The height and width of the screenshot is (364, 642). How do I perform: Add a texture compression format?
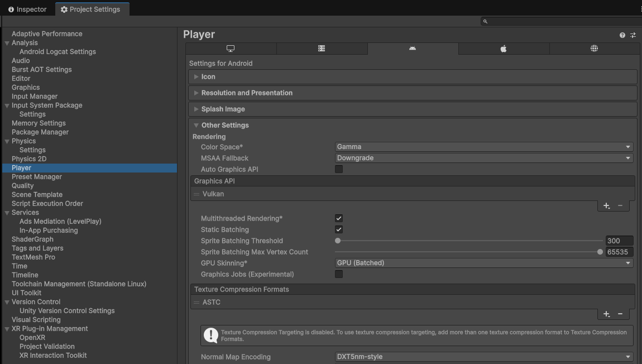coord(607,314)
